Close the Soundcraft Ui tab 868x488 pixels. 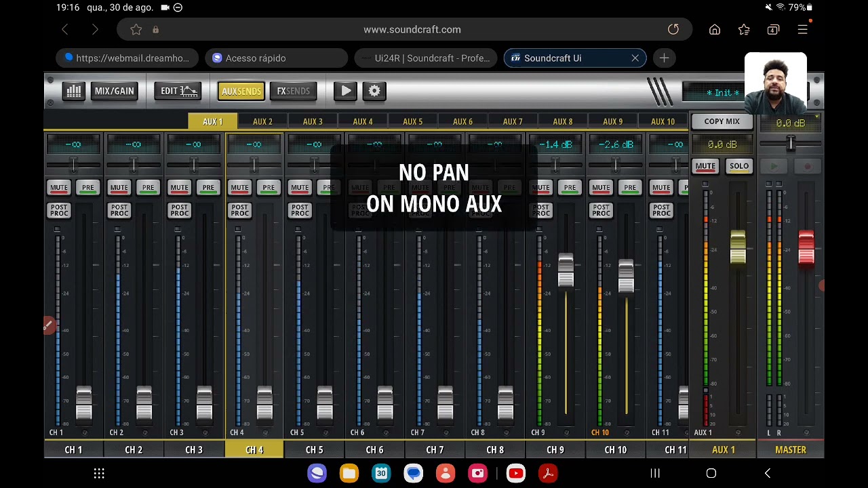(635, 58)
